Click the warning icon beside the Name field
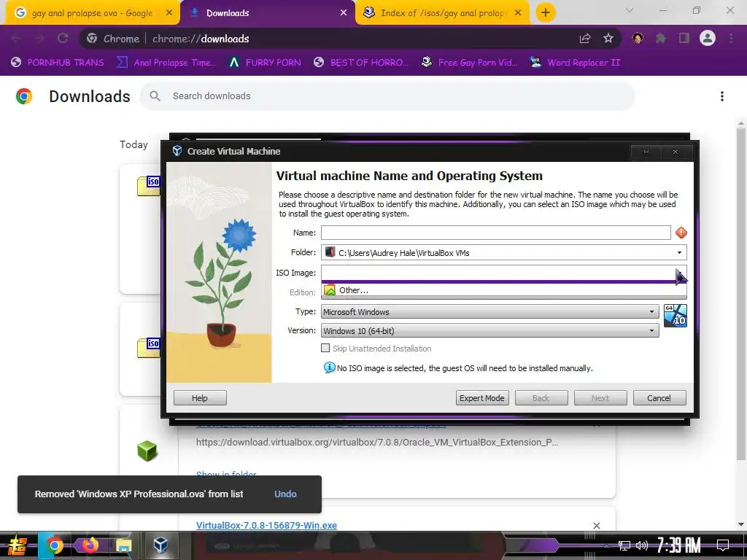 click(681, 233)
